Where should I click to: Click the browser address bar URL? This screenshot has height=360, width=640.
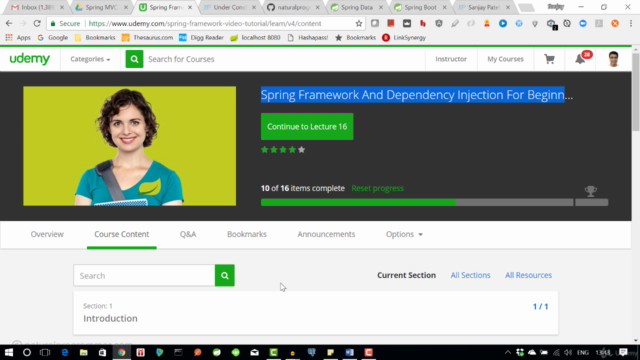tap(205, 24)
